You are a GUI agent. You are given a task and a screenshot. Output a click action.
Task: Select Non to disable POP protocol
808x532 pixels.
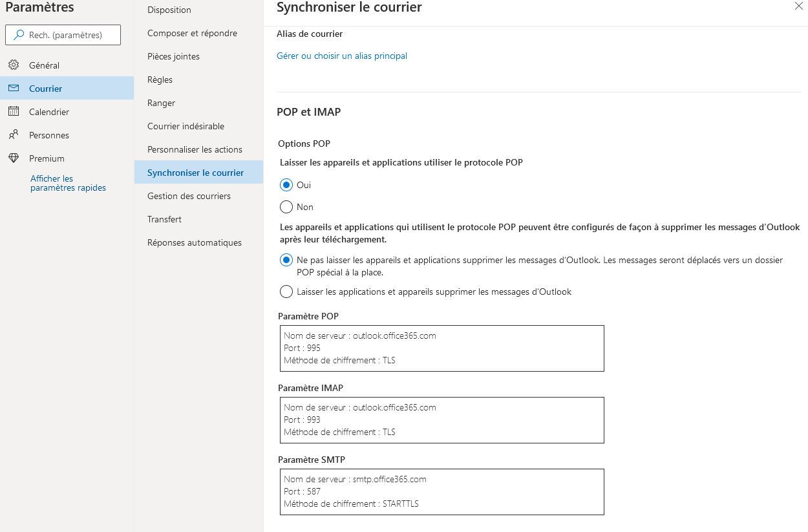(x=286, y=207)
